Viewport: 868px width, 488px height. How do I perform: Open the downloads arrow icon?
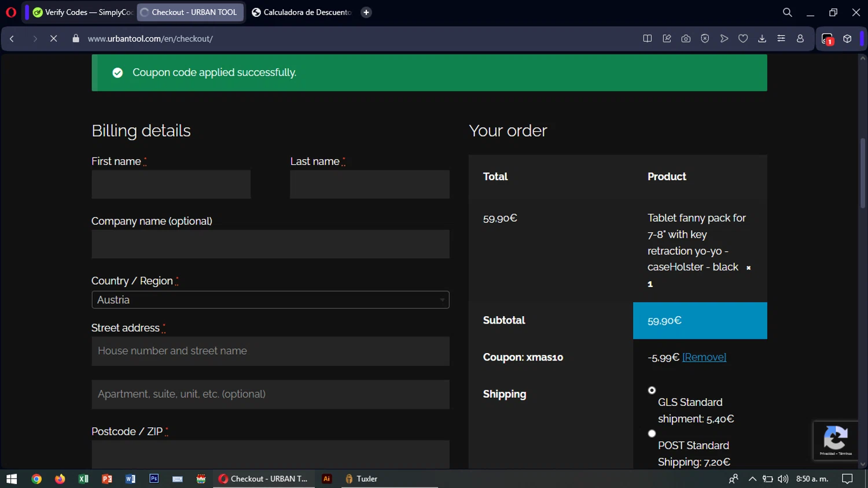point(762,39)
